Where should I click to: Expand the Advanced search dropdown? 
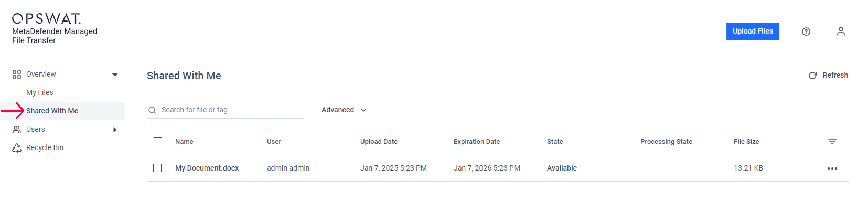click(344, 110)
